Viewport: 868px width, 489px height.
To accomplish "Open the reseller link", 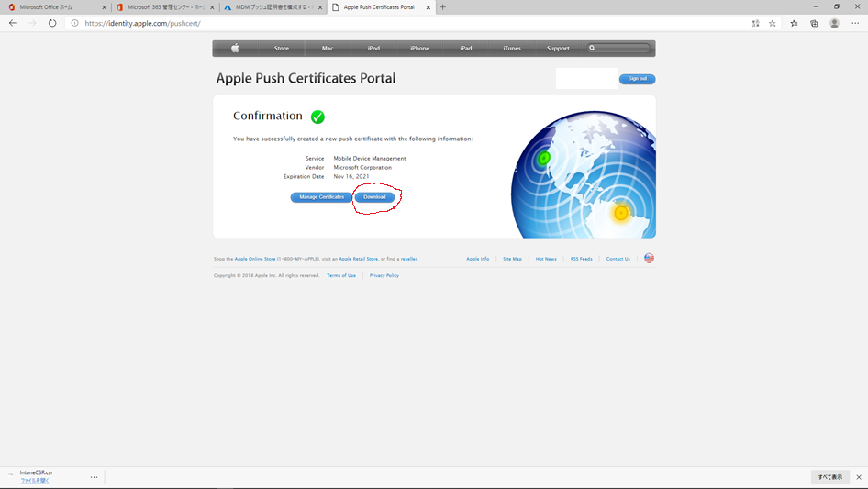I will point(408,259).
